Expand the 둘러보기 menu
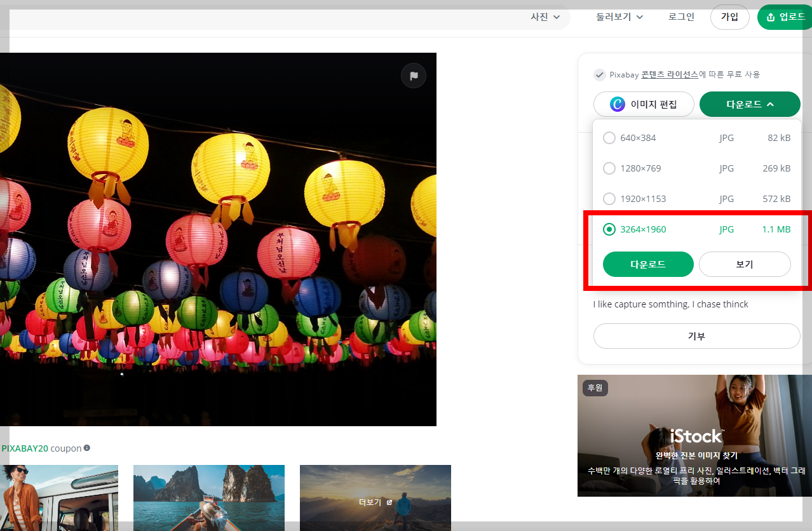812x531 pixels. (x=619, y=17)
